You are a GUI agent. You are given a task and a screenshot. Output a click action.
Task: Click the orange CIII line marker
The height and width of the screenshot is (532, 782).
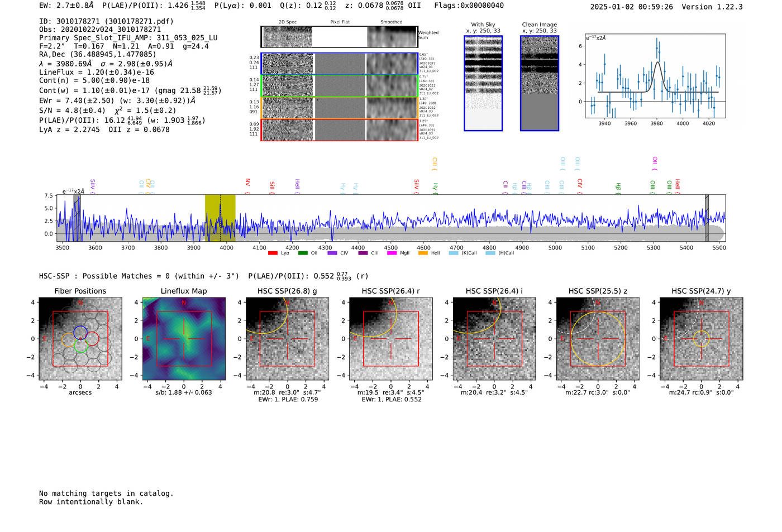[435, 164]
